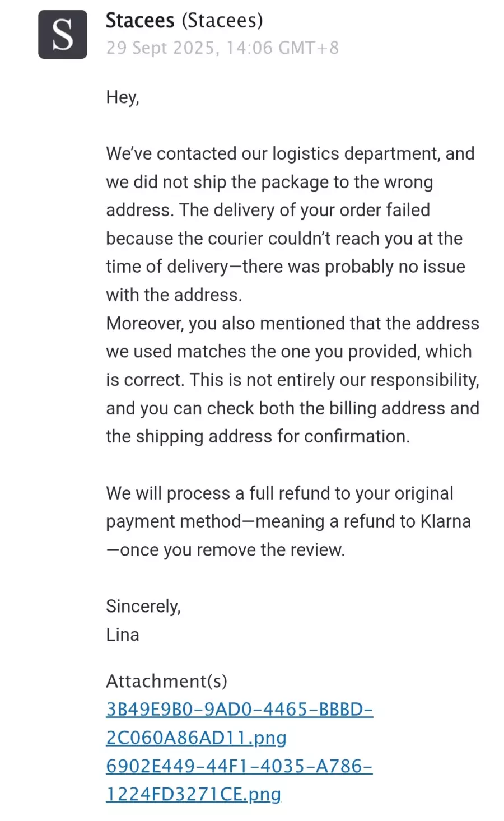
Task: Click the line "with the address."
Action: point(174,295)
